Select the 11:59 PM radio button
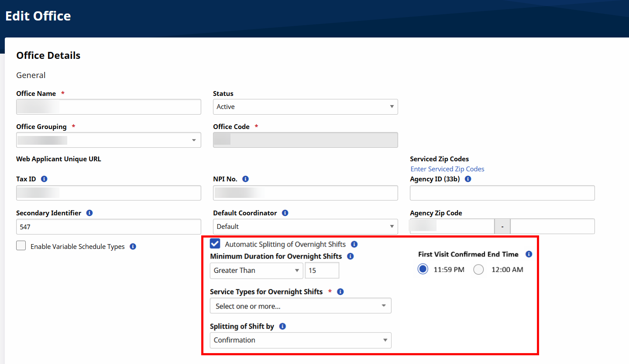The width and height of the screenshot is (629, 364). [x=423, y=270]
